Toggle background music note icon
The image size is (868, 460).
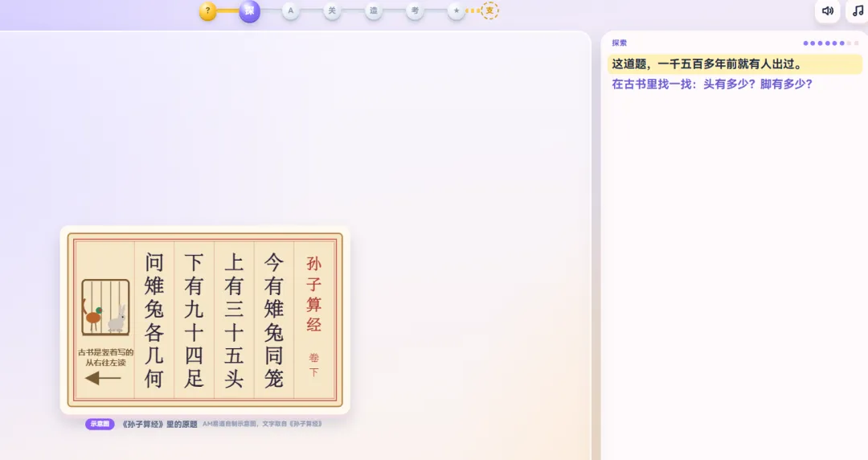click(x=858, y=10)
